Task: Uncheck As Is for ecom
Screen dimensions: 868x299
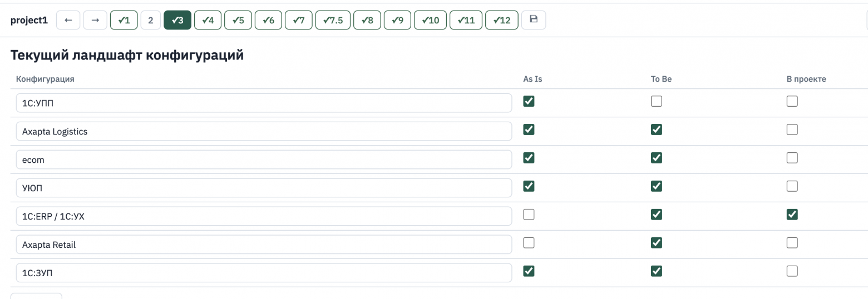Action: point(529,158)
